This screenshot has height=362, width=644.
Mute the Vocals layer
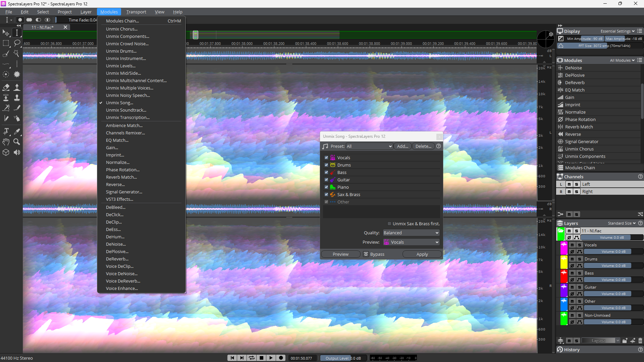572,245
